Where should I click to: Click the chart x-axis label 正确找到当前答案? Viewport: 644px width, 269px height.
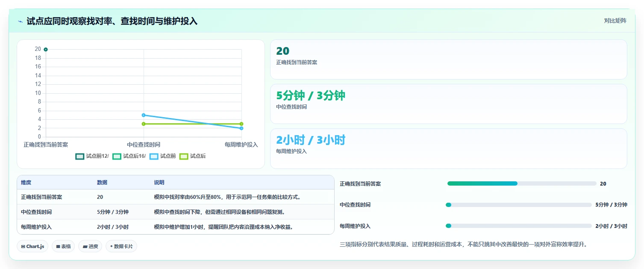46,145
